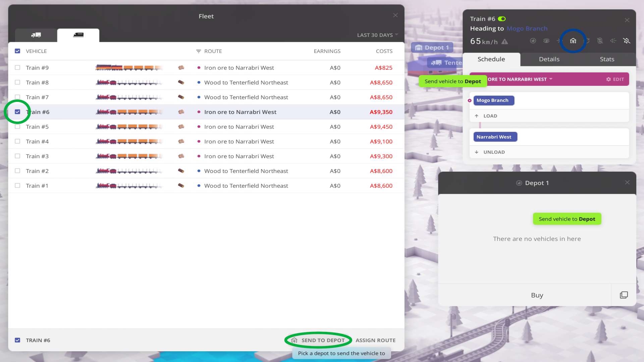Check the Train #4 checkbox

click(x=17, y=141)
